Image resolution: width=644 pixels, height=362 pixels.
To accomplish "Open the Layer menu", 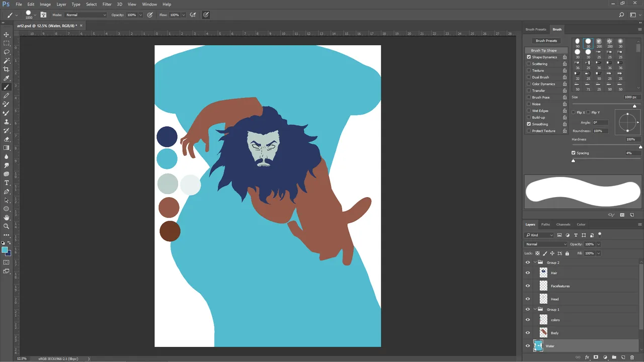I will coord(61,4).
